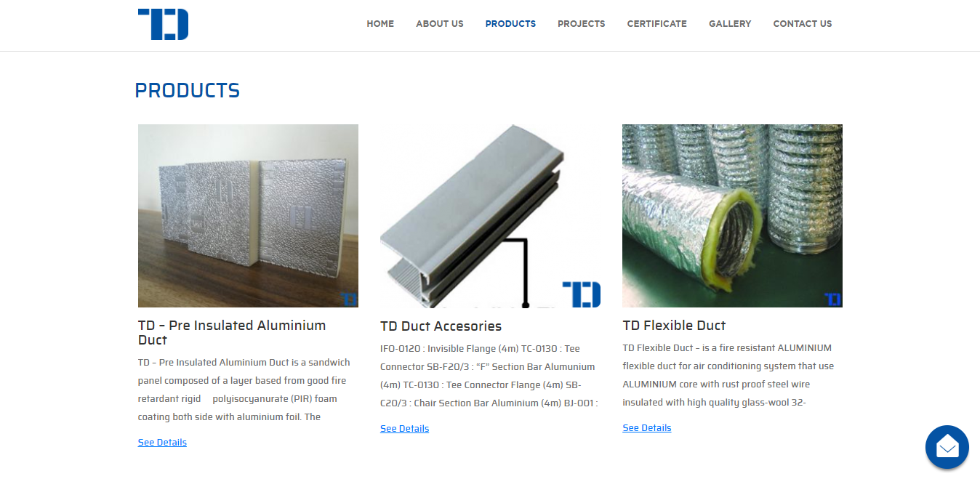This screenshot has width=980, height=479.
Task: Open the 'TD – Pre Insulated Aluminium Duct' title
Action: (x=232, y=333)
